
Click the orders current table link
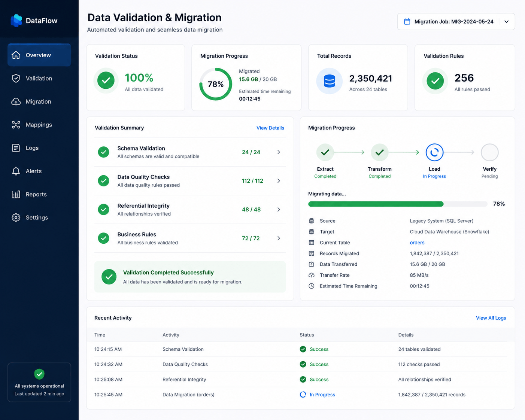[417, 243]
